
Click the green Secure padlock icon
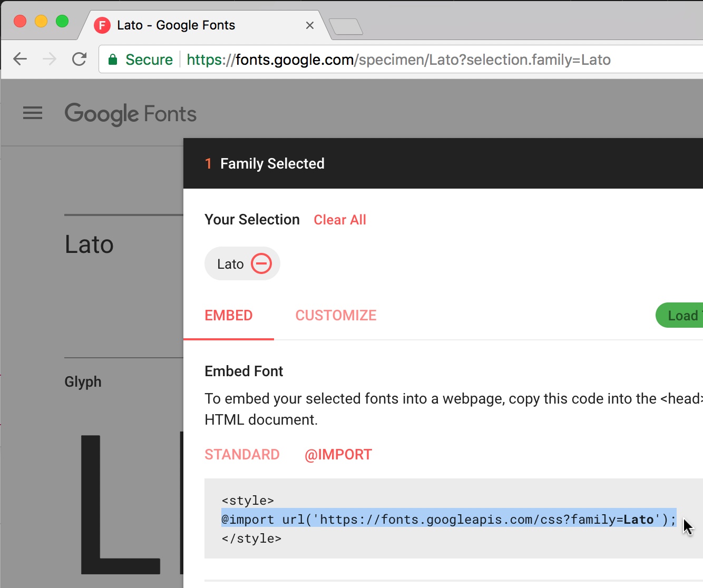112,60
